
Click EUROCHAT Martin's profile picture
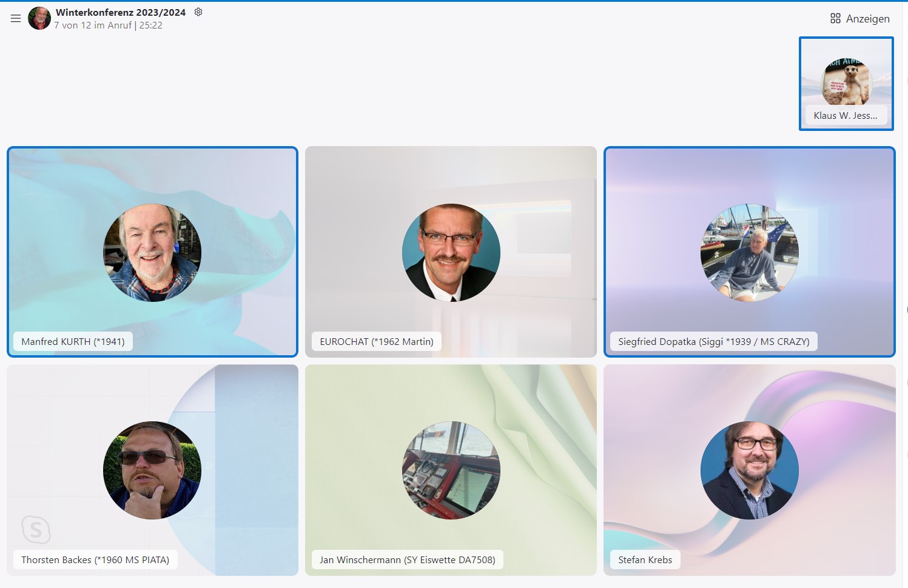click(x=451, y=253)
